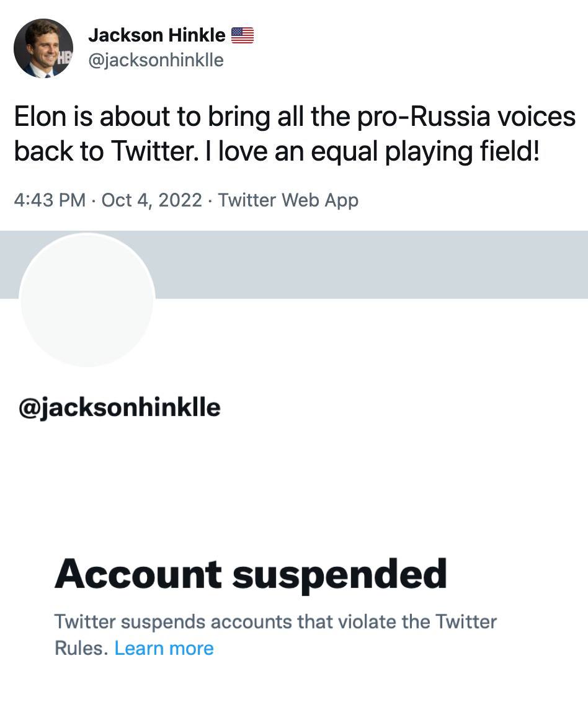This screenshot has height=715, width=588.
Task: Open the 4:43 PM tweet timestamp
Action: (50, 200)
